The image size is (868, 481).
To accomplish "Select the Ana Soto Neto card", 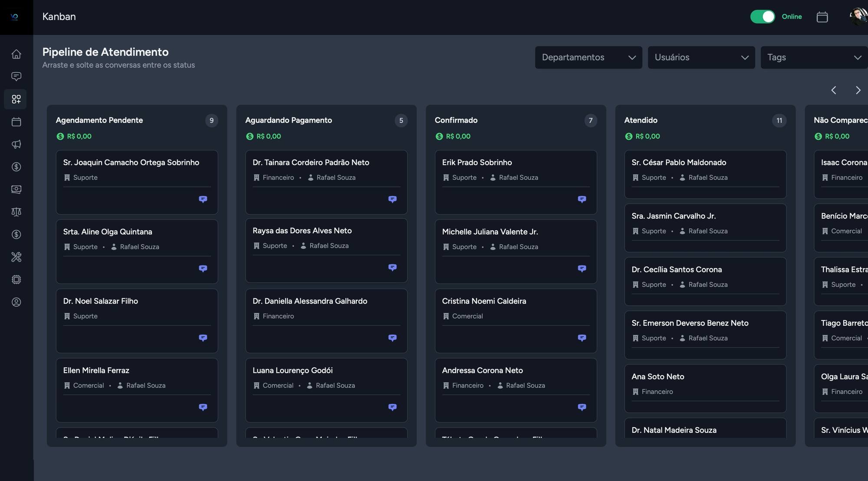I will [x=705, y=389].
